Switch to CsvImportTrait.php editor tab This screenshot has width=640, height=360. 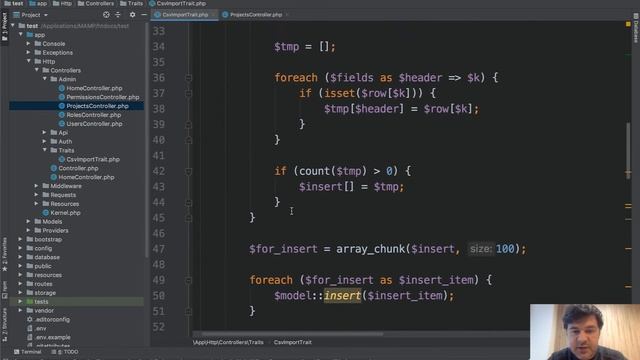(184, 15)
